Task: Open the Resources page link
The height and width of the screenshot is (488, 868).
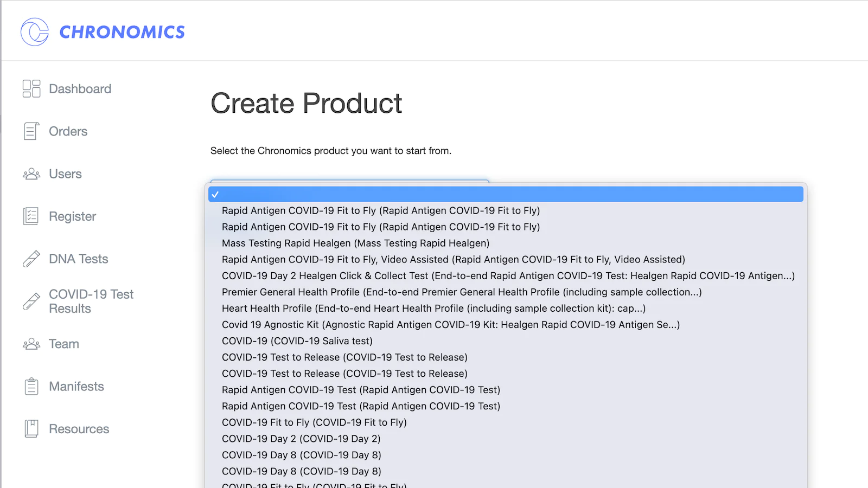Action: (79, 429)
